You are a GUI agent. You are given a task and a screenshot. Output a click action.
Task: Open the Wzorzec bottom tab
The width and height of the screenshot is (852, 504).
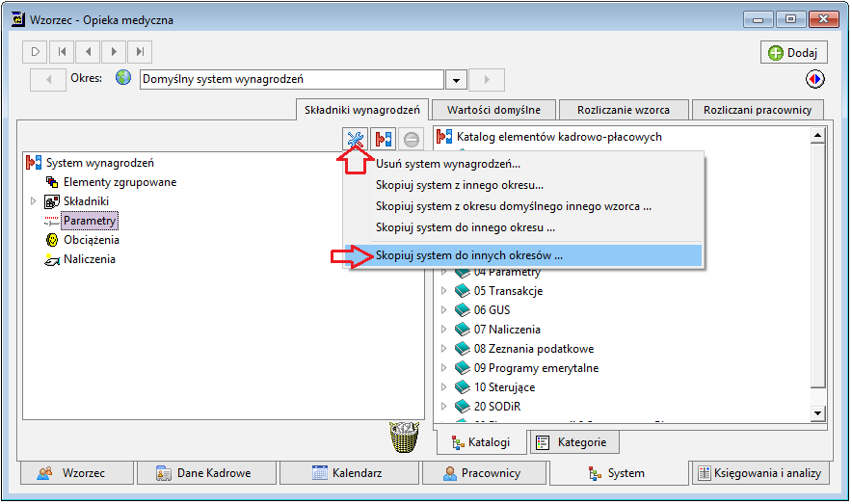pos(76,473)
